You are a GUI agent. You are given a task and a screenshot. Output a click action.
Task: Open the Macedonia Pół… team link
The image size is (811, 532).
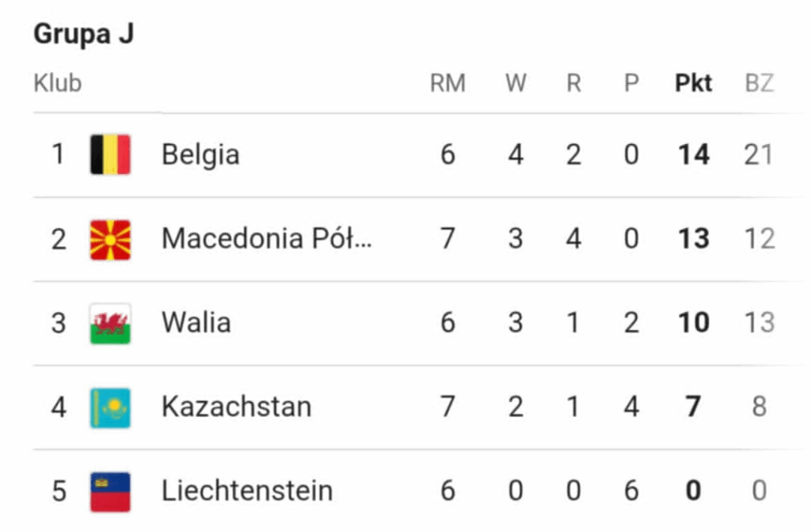point(267,239)
